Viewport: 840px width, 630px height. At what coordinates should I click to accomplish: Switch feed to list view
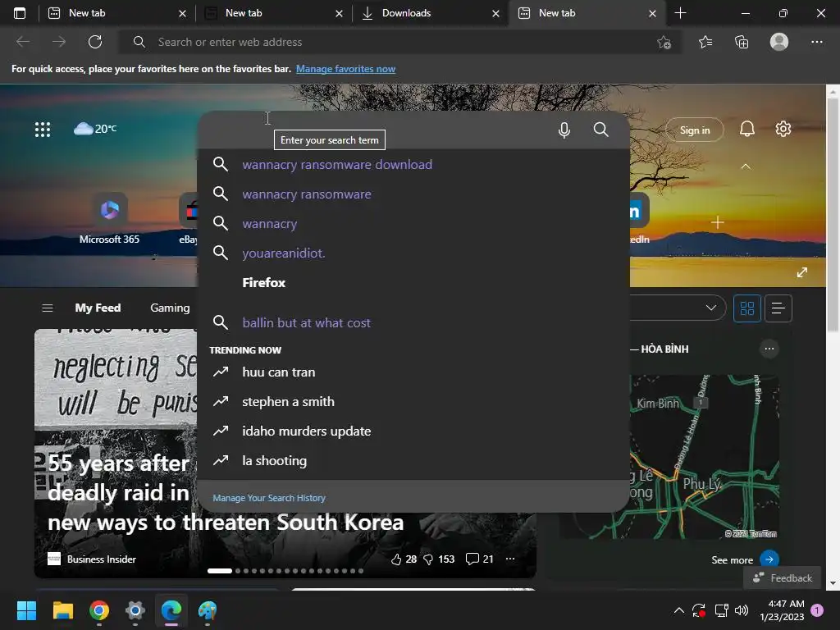(x=778, y=308)
